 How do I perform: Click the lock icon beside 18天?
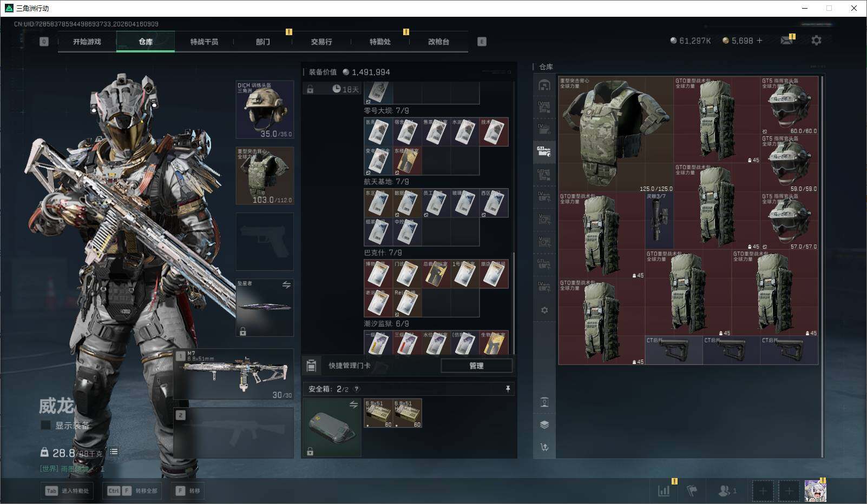(310, 89)
